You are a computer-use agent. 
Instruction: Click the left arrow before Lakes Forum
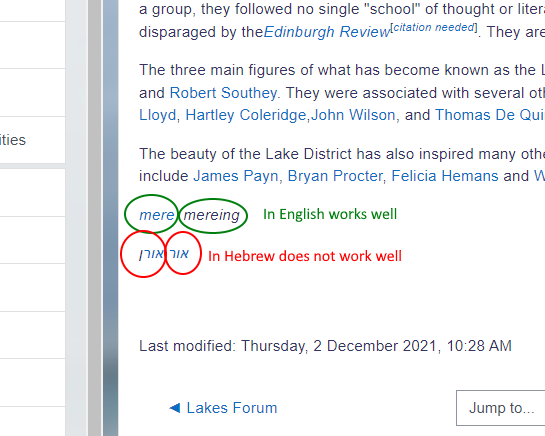click(x=175, y=408)
